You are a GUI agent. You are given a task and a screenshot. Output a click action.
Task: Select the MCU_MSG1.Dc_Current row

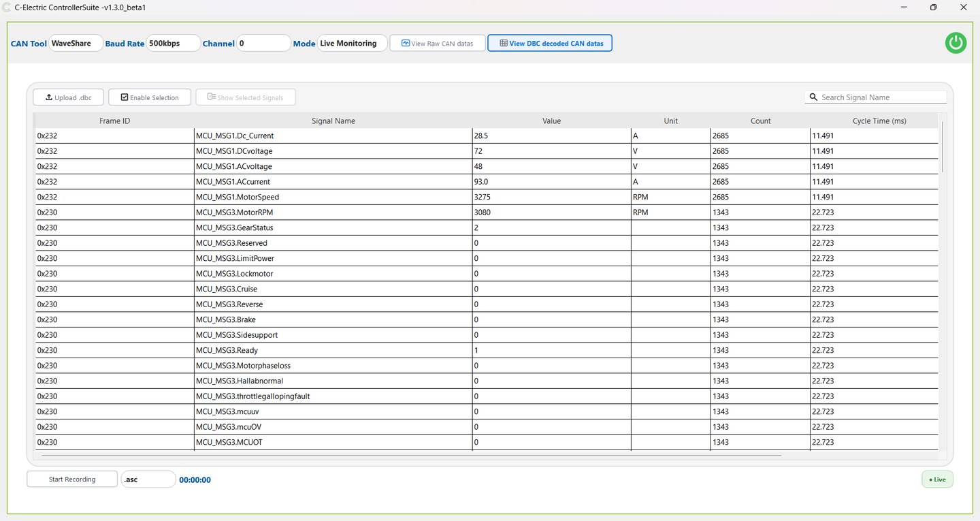coord(487,136)
